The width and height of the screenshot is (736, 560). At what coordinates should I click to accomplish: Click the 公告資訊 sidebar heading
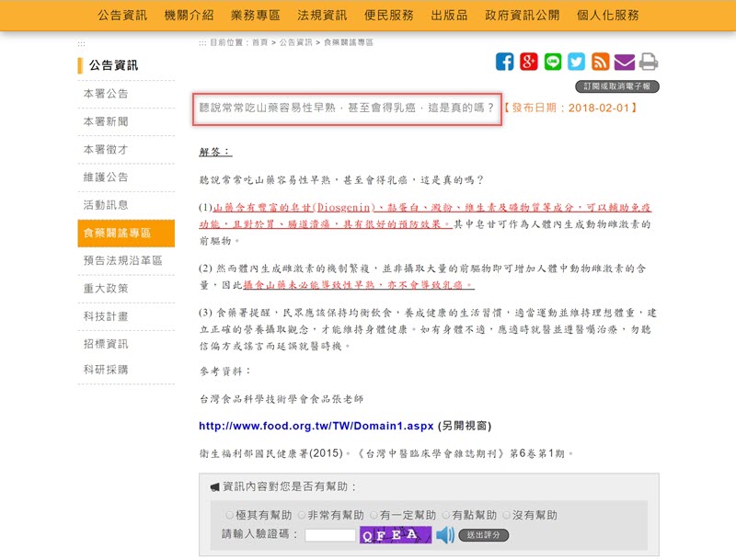click(113, 65)
